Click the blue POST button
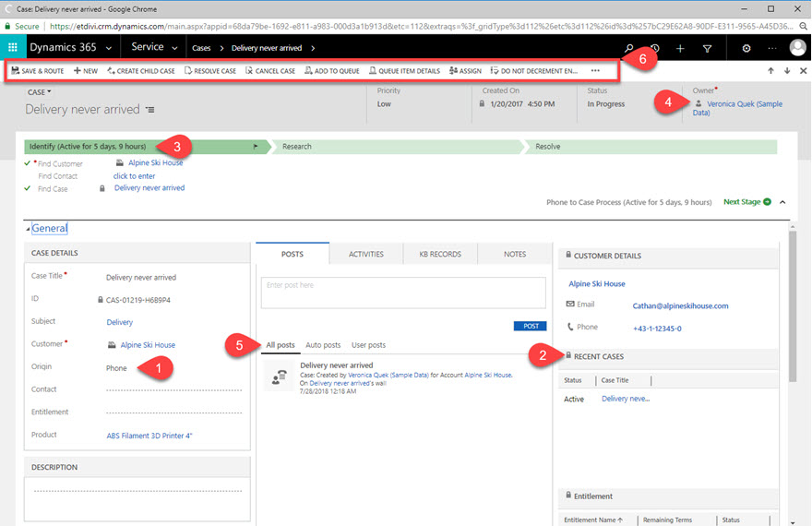812x526 pixels. [531, 326]
